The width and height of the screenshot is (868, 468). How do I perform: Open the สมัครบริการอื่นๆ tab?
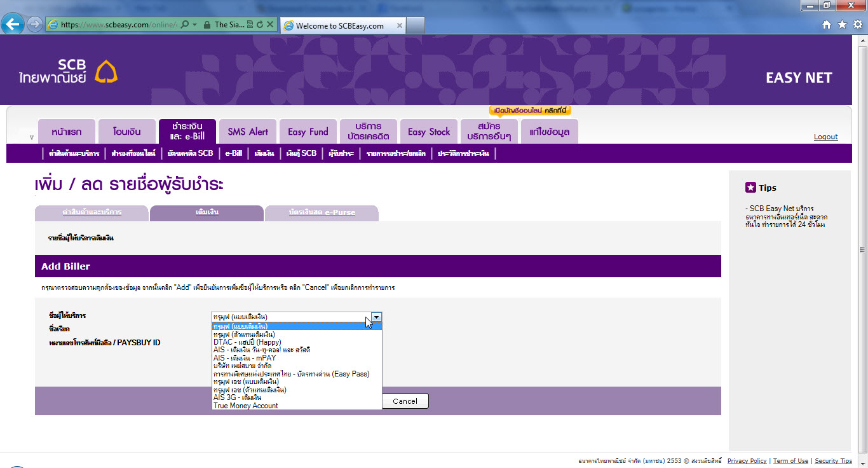[489, 132]
